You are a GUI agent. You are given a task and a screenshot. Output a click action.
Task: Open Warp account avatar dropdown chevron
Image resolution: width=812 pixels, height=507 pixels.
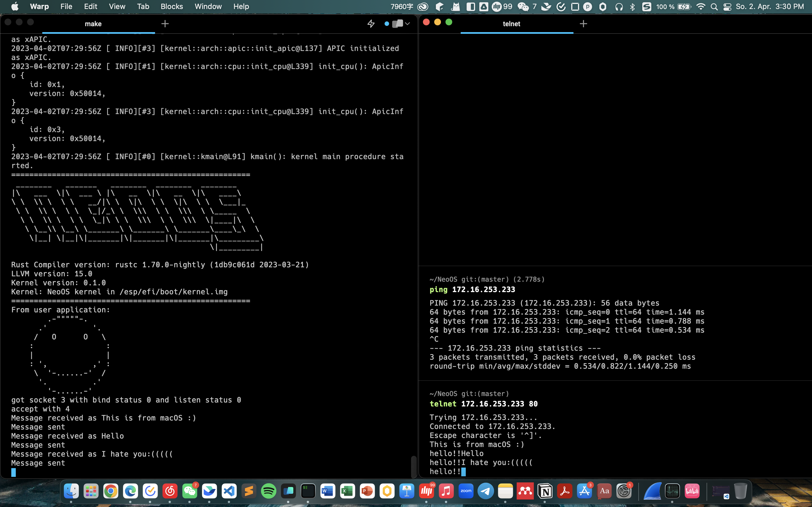click(x=407, y=24)
